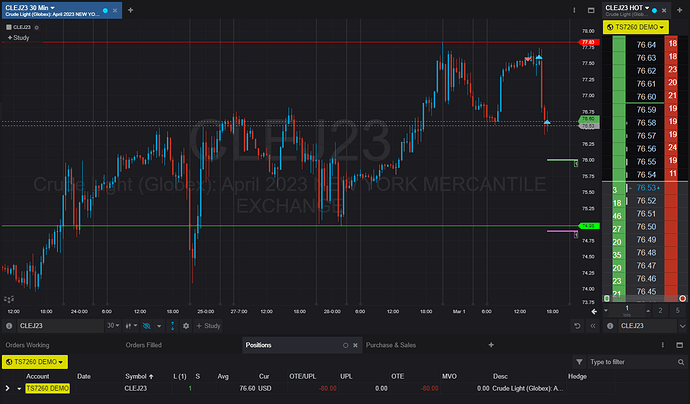The image size is (690, 404).
Task: Sort positions by the Symbol column header
Action: click(136, 376)
